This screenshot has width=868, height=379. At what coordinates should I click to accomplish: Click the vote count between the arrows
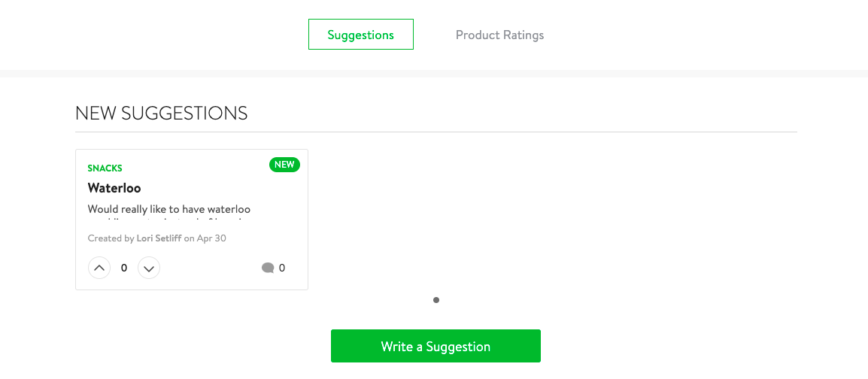(x=124, y=268)
